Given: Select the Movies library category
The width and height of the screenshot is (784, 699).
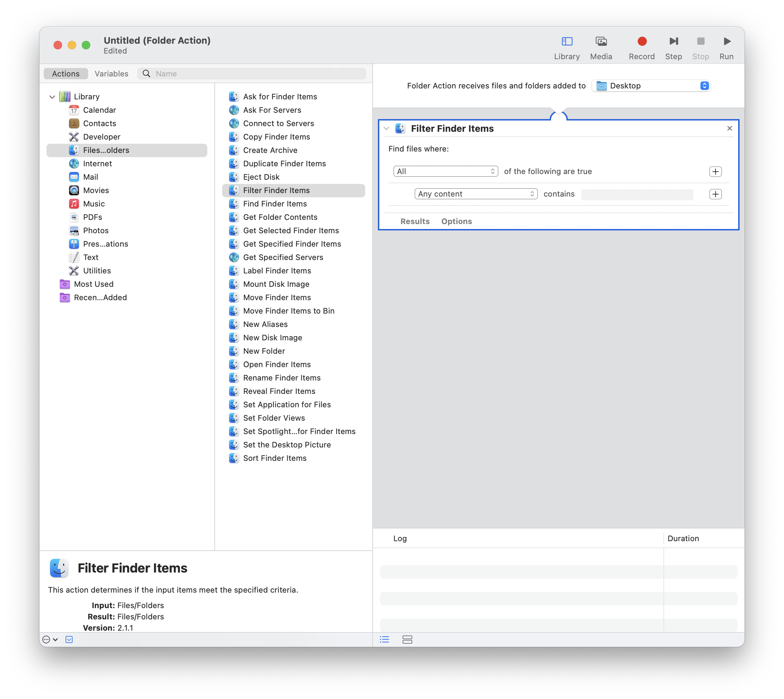Looking at the screenshot, I should [x=96, y=191].
